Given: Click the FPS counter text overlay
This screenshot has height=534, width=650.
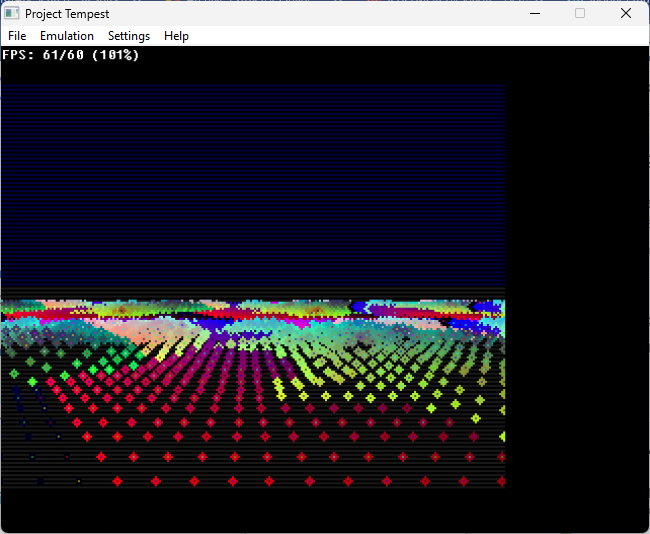Looking at the screenshot, I should (70, 55).
